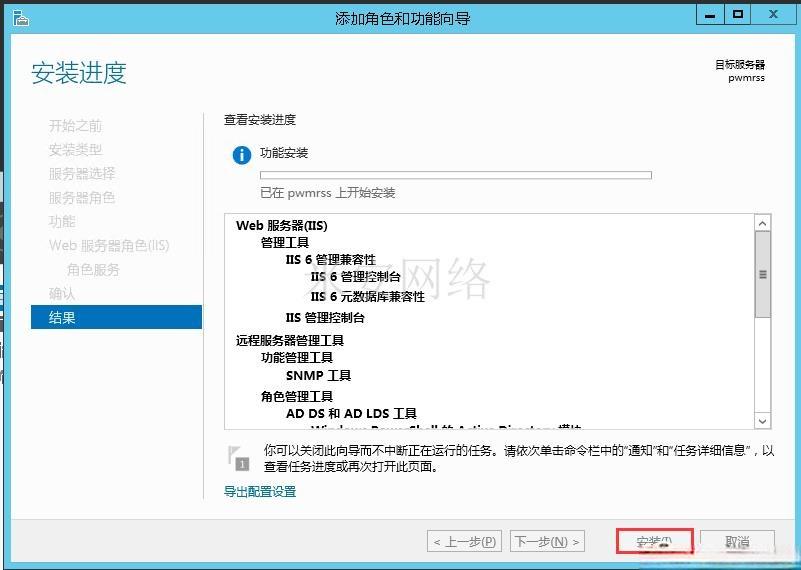Select the 功能管理工具 entry
The width and height of the screenshot is (801, 570).
tap(297, 358)
